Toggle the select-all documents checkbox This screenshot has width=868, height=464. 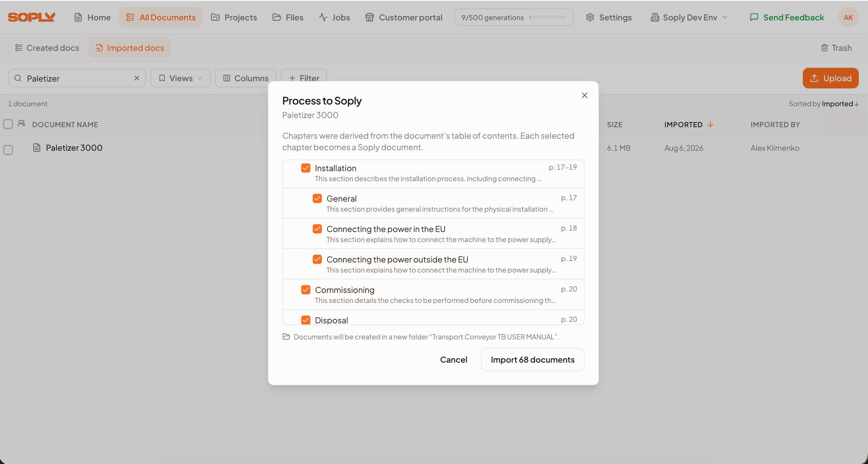[x=8, y=124]
